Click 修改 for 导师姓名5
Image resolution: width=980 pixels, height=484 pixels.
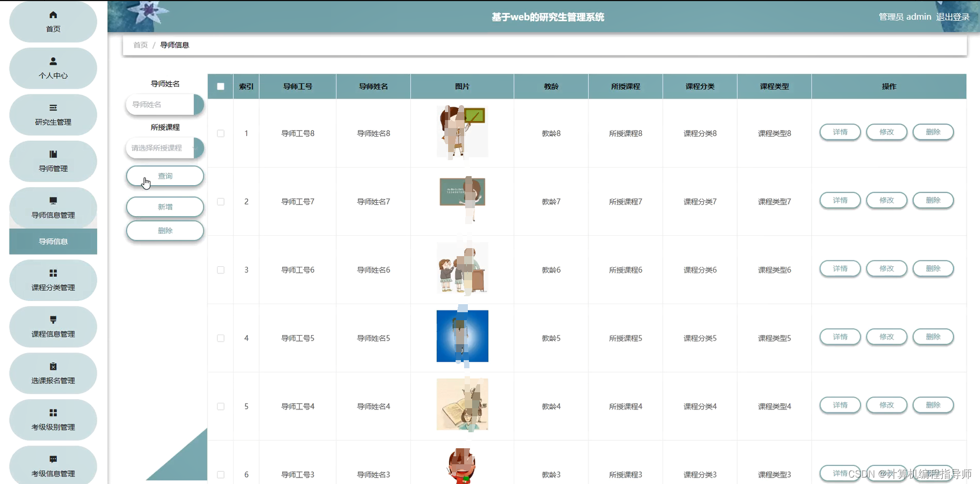click(x=887, y=337)
